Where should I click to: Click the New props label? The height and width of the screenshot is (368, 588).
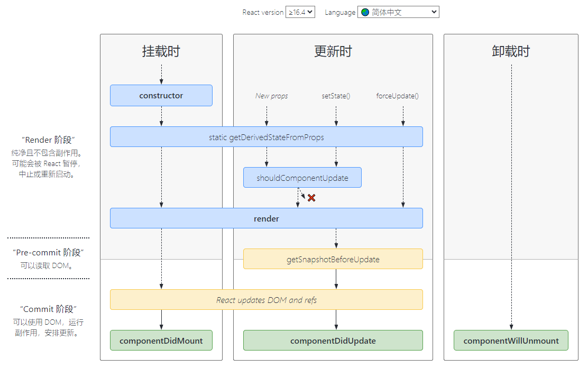[271, 96]
